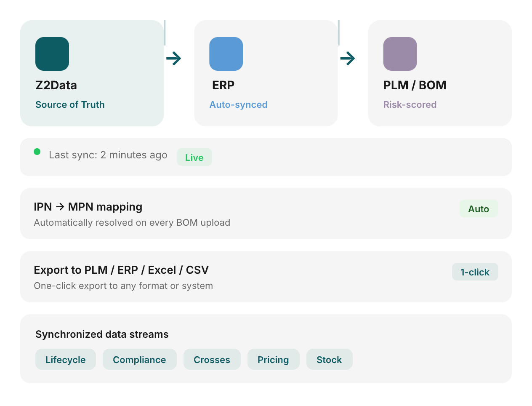The height and width of the screenshot is (406, 532).
Task: Click the dark teal Z2Data icon square
Action: click(x=52, y=54)
